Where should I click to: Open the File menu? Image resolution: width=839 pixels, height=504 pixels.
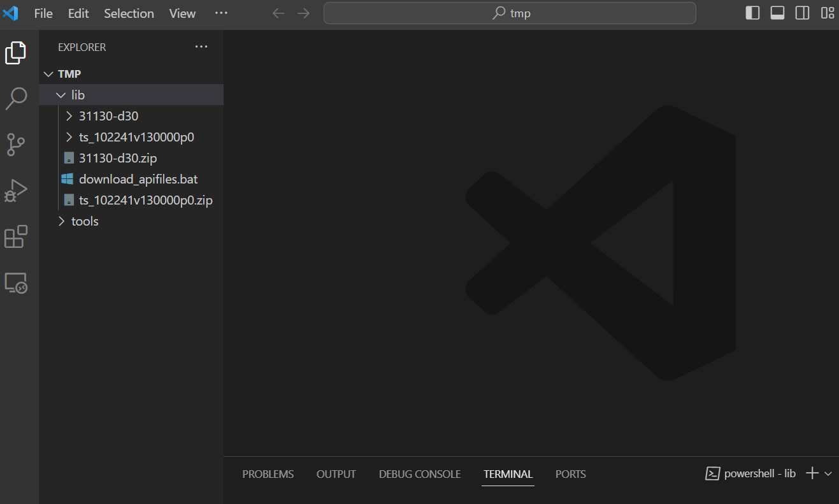click(43, 13)
